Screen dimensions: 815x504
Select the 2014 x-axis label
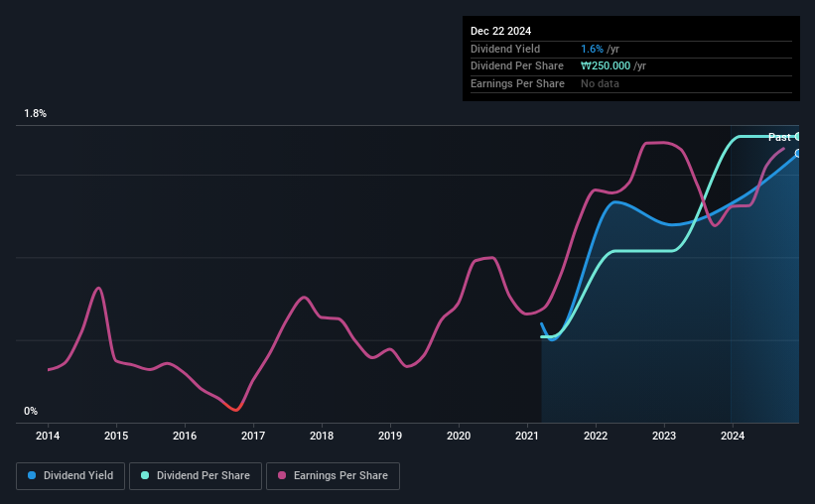click(48, 436)
